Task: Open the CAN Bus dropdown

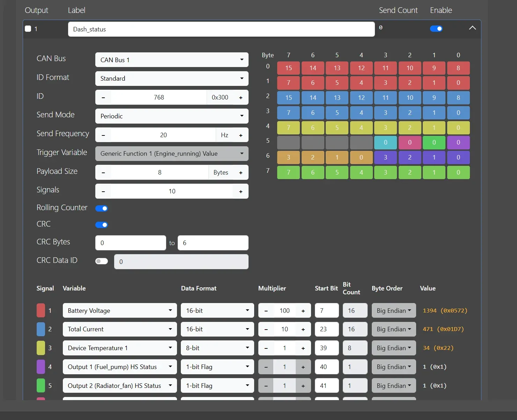Action: [x=172, y=60]
